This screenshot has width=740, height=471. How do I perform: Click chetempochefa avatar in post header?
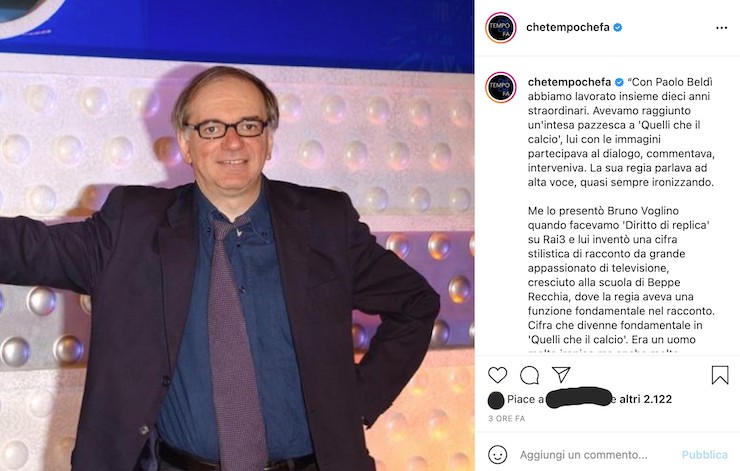(500, 28)
